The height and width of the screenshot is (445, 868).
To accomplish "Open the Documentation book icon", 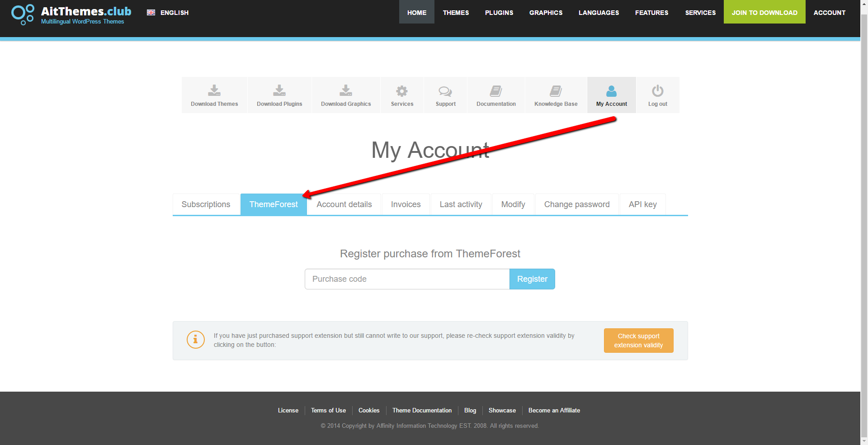I will click(496, 91).
